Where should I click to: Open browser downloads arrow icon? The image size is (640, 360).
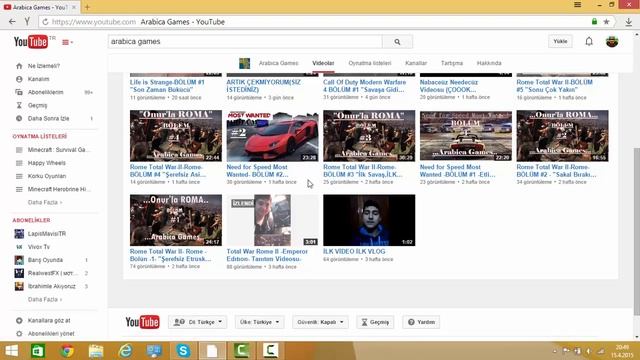pyautogui.click(x=629, y=22)
